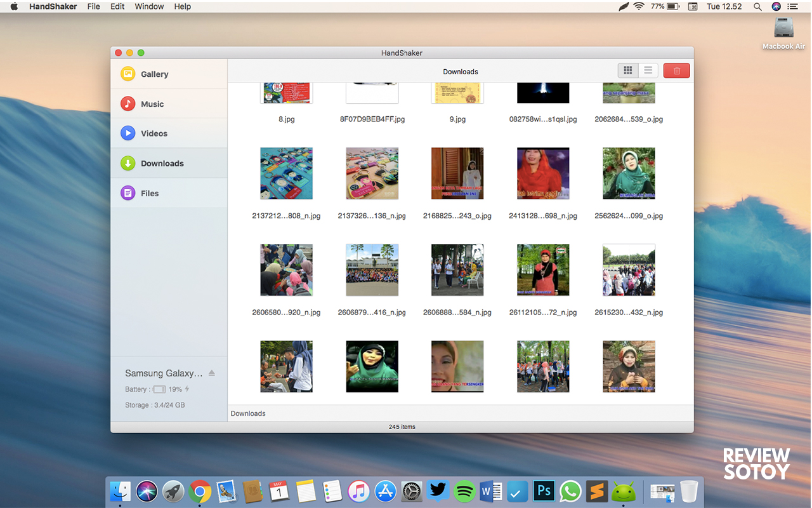Viewport: 812px width, 508px height.
Task: Select thumbnail of 2562624...099_o.jpg
Action: coord(629,173)
